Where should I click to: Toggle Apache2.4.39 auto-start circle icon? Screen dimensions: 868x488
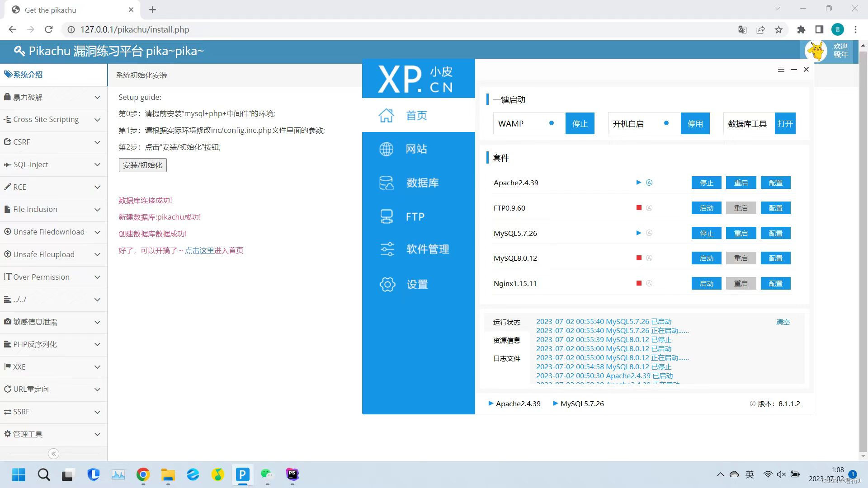click(x=649, y=183)
